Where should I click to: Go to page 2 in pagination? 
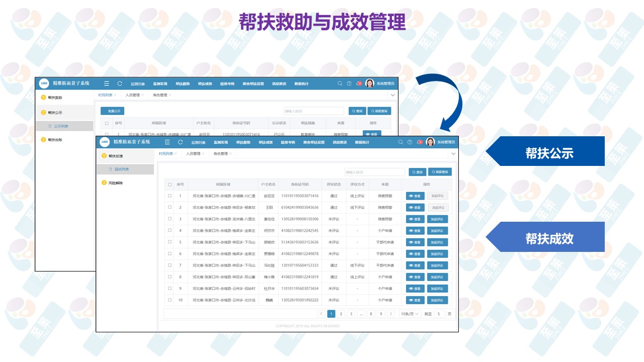coord(341,314)
